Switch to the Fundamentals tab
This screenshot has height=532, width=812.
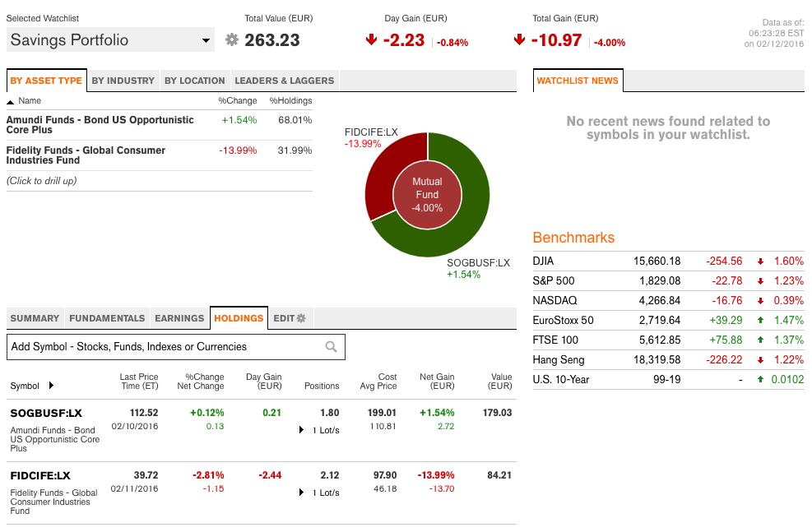107,318
